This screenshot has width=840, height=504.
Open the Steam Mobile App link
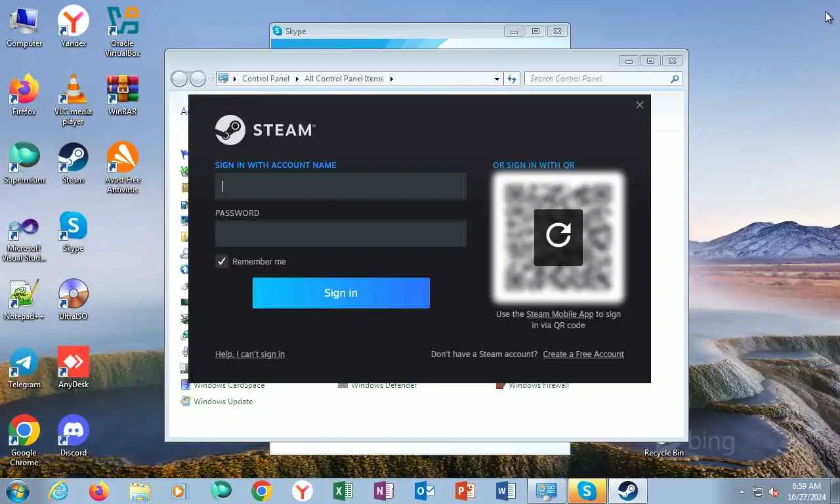pos(560,314)
